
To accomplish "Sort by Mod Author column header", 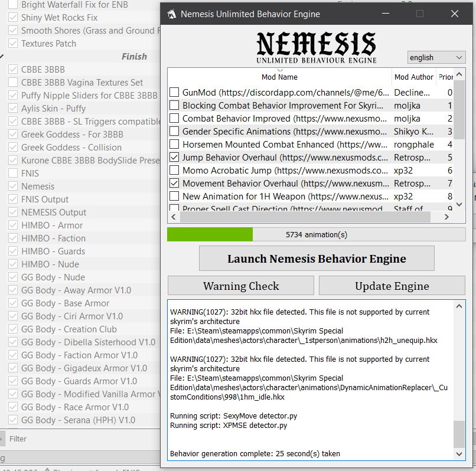I will pos(414,77).
